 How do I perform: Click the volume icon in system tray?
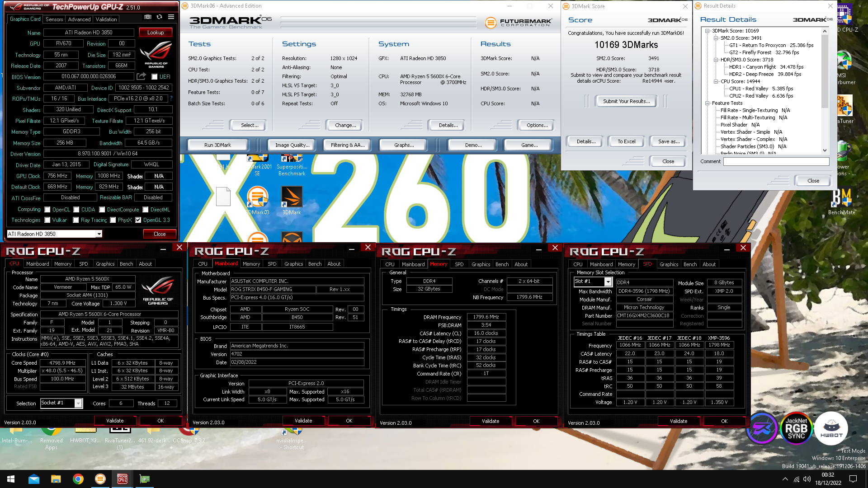[807, 479]
